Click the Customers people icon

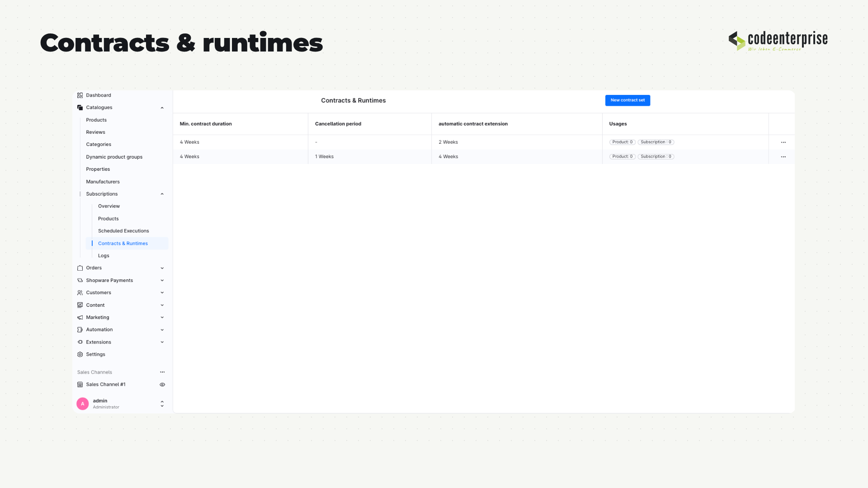pos(80,293)
